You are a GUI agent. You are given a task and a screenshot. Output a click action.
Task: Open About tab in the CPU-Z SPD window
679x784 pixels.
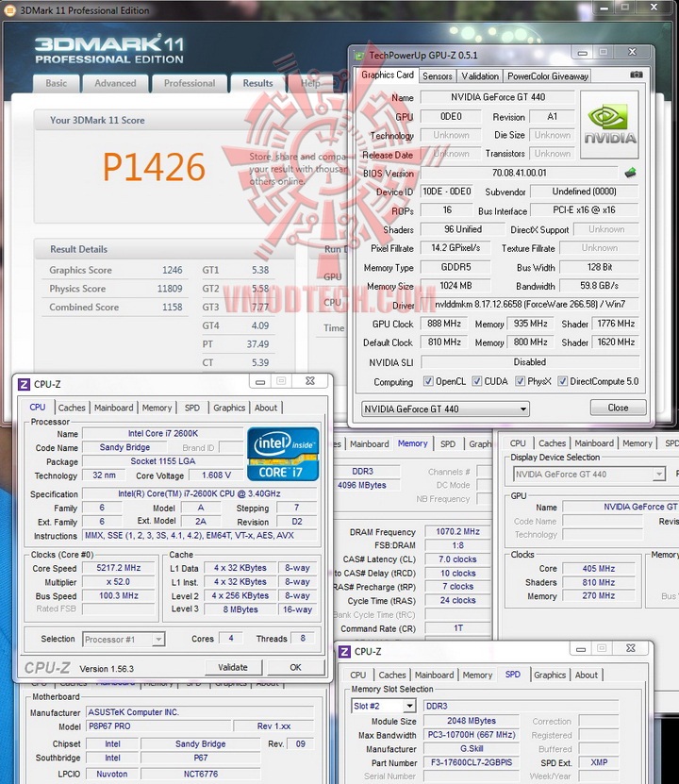[x=586, y=675]
